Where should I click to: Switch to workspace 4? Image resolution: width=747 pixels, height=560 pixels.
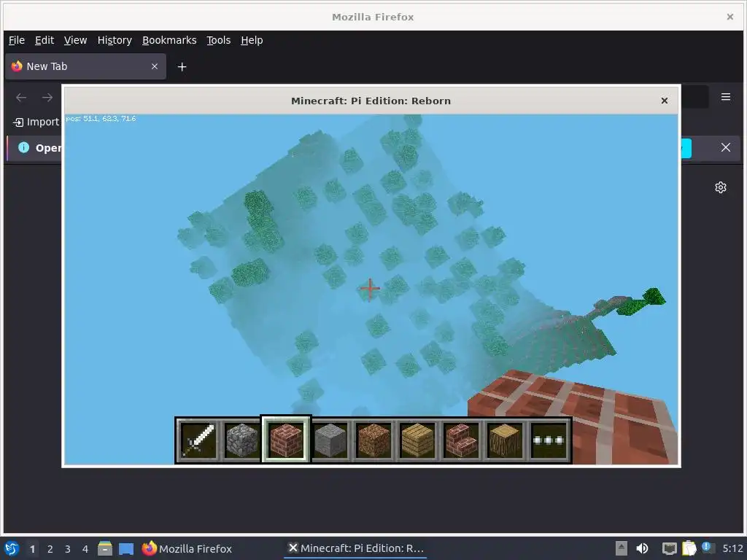85,549
